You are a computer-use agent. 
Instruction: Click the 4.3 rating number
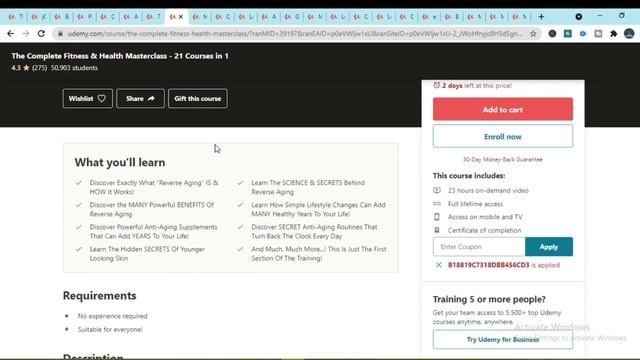[16, 68]
